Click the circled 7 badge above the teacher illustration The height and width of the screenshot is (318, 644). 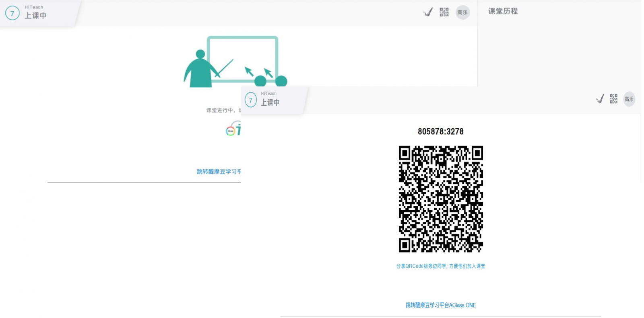12,13
